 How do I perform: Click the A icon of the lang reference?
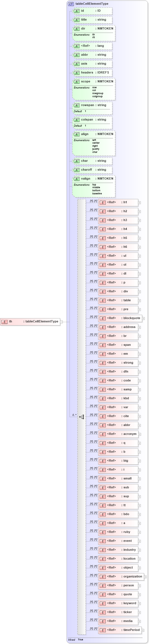coord(77,46)
